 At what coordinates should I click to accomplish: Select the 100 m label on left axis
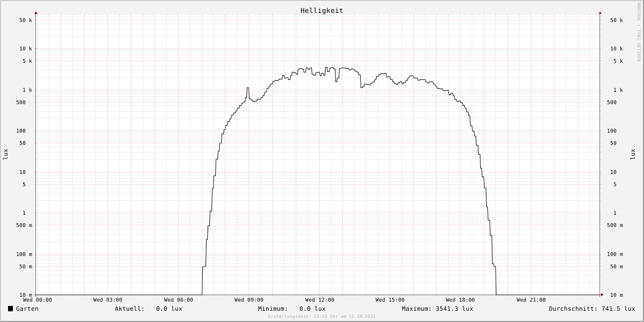coord(24,254)
